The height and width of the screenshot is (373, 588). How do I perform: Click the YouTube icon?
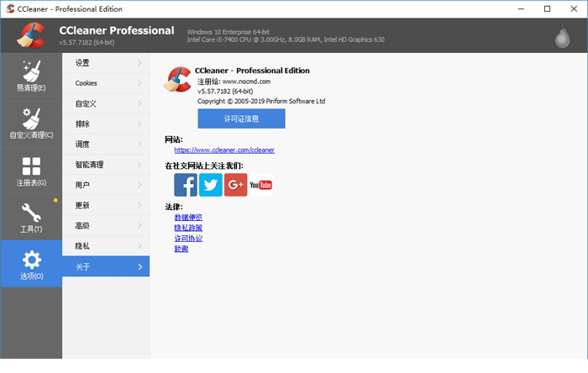pos(261,185)
